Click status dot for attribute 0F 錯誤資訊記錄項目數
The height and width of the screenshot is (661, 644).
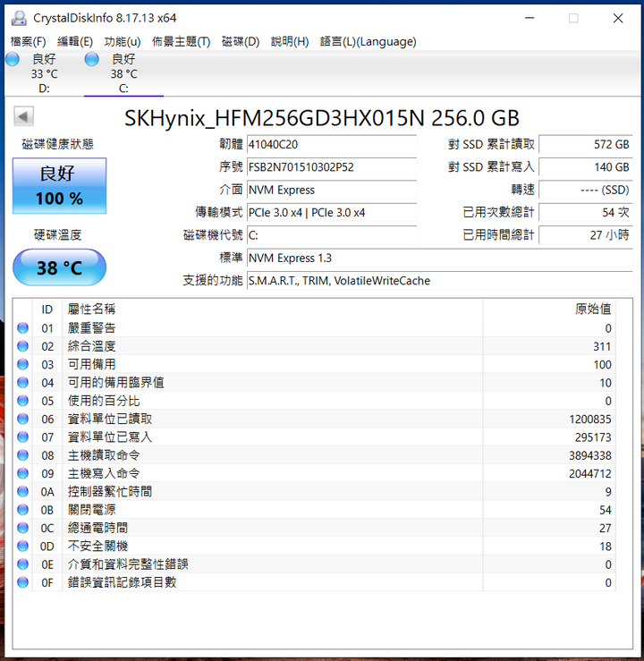pyautogui.click(x=22, y=582)
